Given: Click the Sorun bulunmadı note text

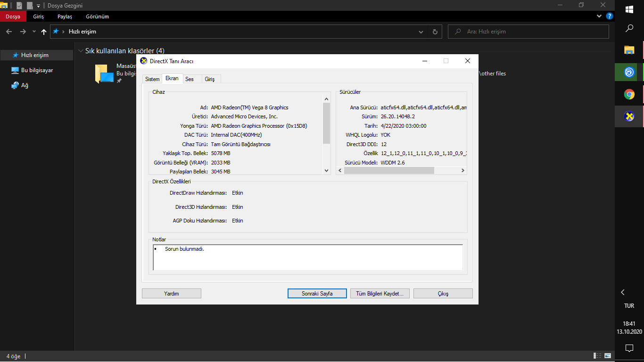Looking at the screenshot, I should [184, 249].
